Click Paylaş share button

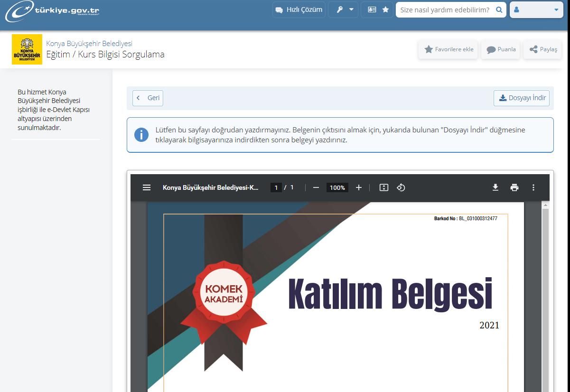coord(543,49)
